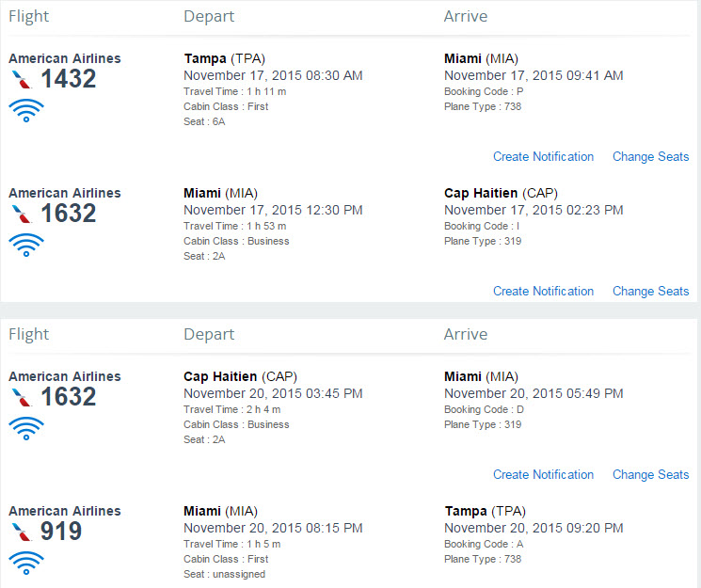Click the American Airlines logo beside November 17 flight 1632

point(22,215)
